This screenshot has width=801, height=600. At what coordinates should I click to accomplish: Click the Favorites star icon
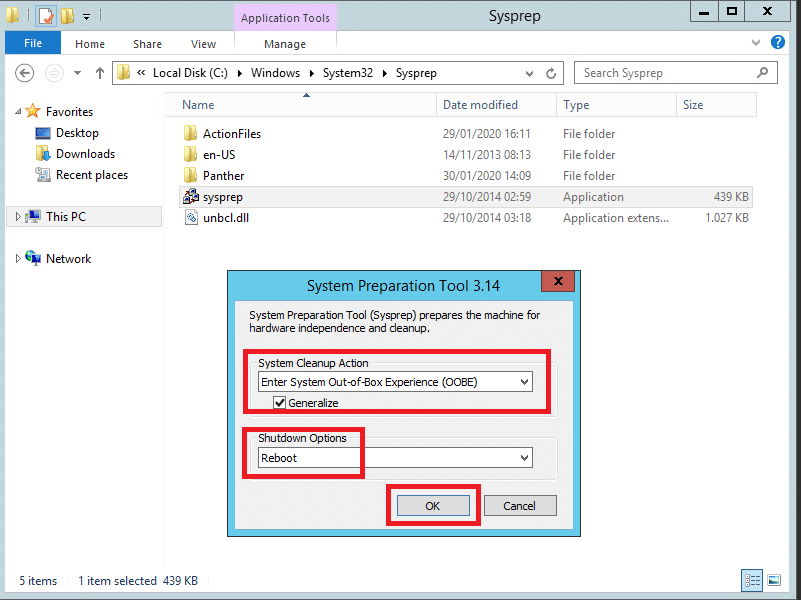click(x=33, y=111)
